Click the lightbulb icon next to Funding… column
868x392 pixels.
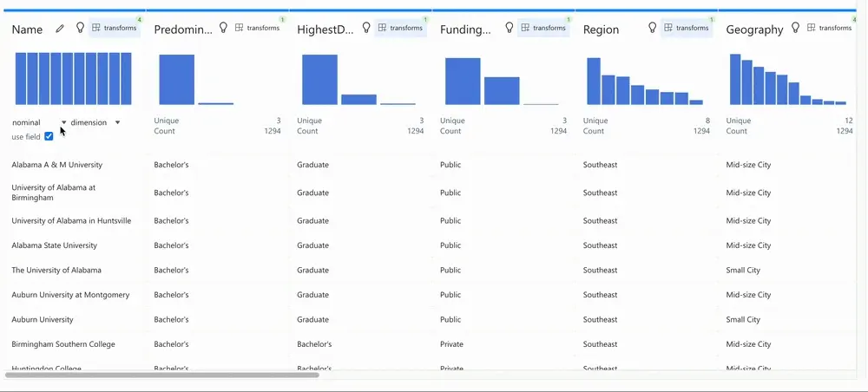[510, 28]
